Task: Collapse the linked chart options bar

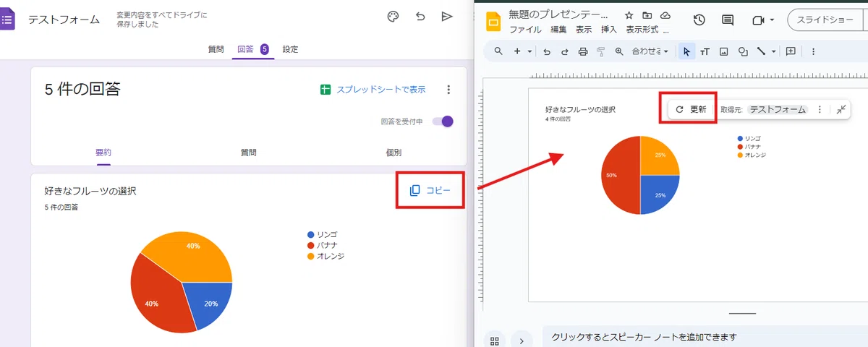Action: click(841, 109)
